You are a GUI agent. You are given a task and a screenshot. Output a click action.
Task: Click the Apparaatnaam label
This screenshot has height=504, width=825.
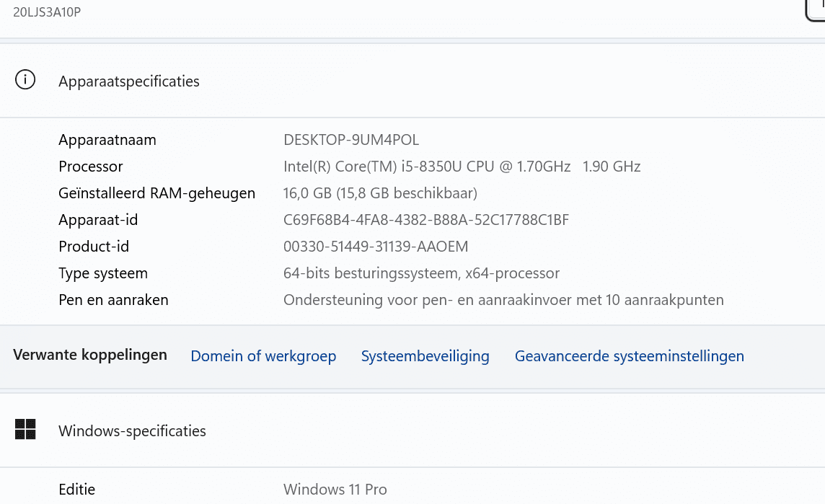coord(107,140)
